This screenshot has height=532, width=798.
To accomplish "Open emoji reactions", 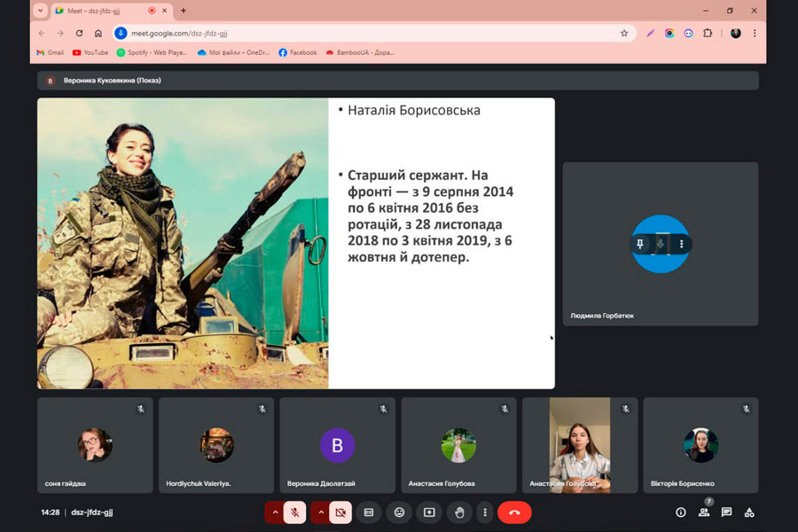I will (400, 512).
